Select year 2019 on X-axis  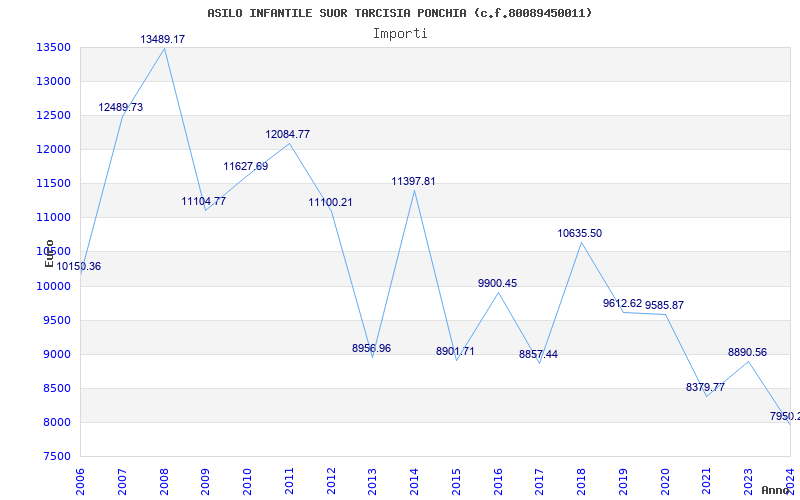point(623,481)
